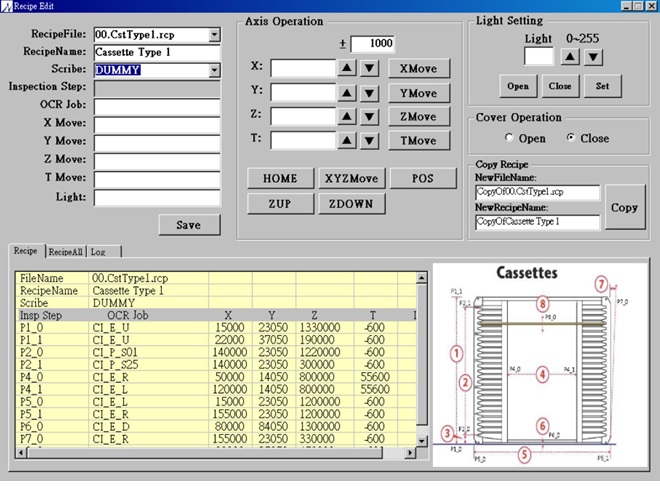The width and height of the screenshot is (660, 488).
Task: Click the X axis up arrow
Action: (x=348, y=69)
